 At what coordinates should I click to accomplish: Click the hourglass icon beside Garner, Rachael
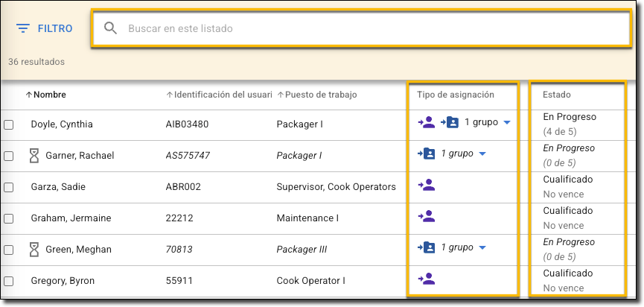(34, 155)
